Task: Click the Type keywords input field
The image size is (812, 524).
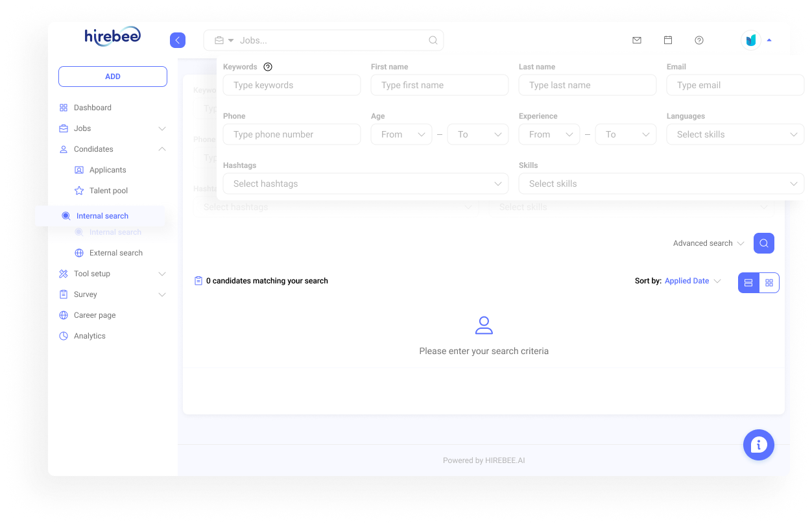Action: pos(291,85)
